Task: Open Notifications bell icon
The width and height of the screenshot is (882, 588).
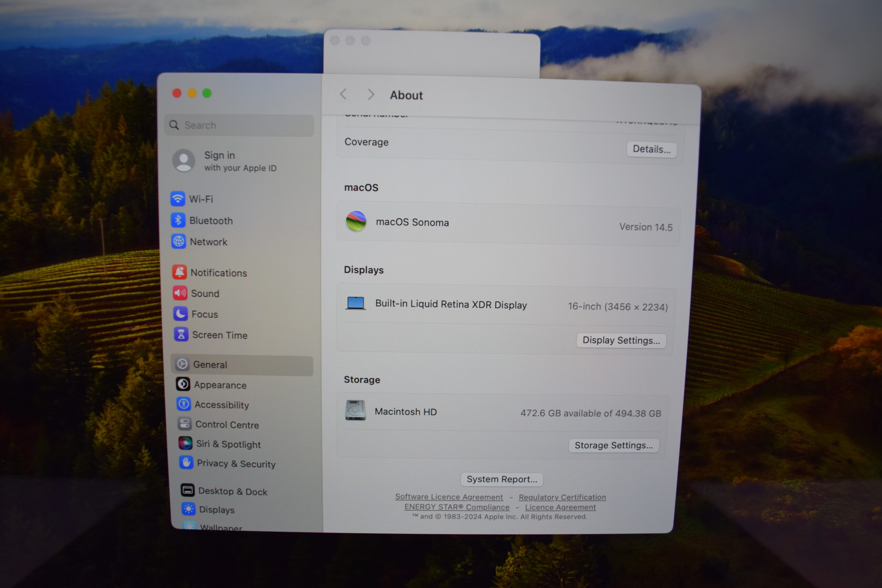Action: [180, 272]
